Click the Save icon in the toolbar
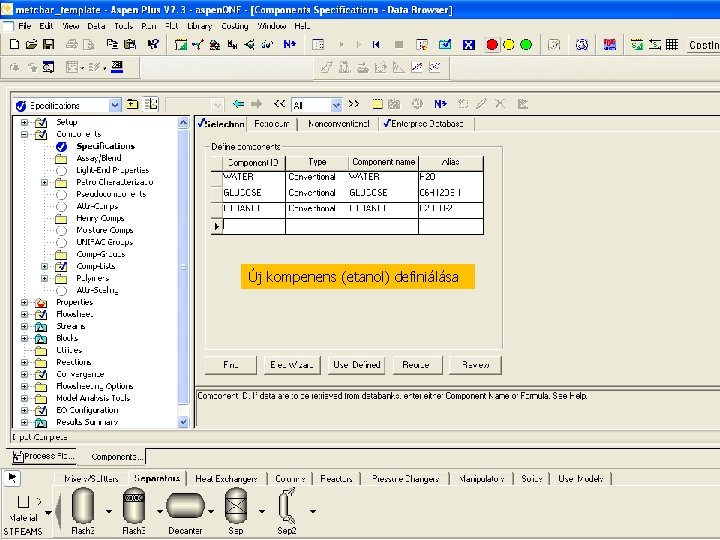This screenshot has height=540, width=720. click(x=48, y=45)
